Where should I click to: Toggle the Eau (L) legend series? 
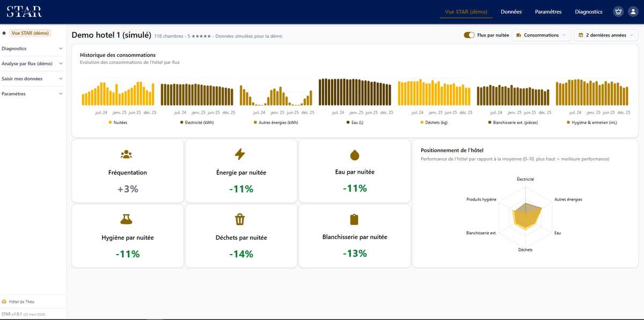coord(355,123)
